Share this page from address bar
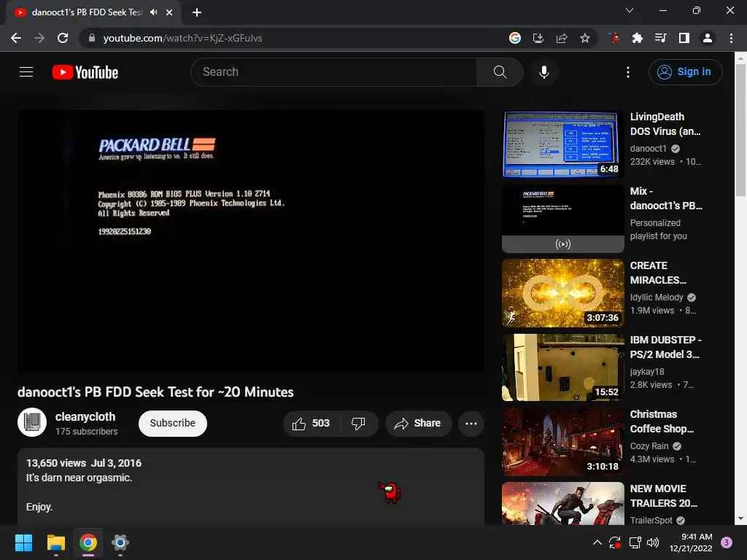747x560 pixels. [561, 38]
